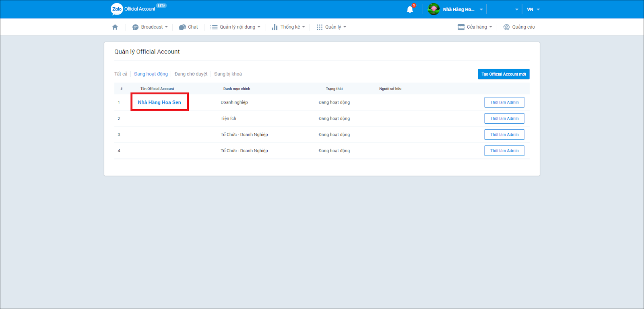644x309 pixels.
Task: Click the Quản lý nội dung list icon
Action: point(214,27)
